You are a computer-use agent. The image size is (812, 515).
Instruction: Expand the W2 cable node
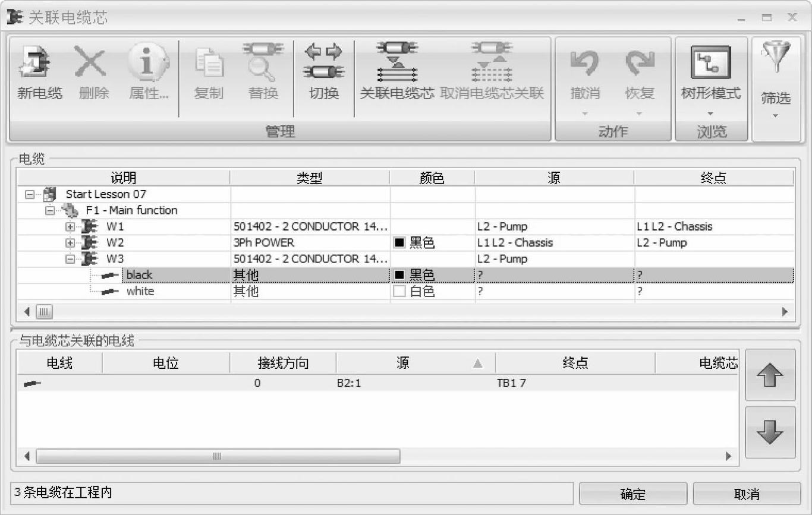point(70,242)
